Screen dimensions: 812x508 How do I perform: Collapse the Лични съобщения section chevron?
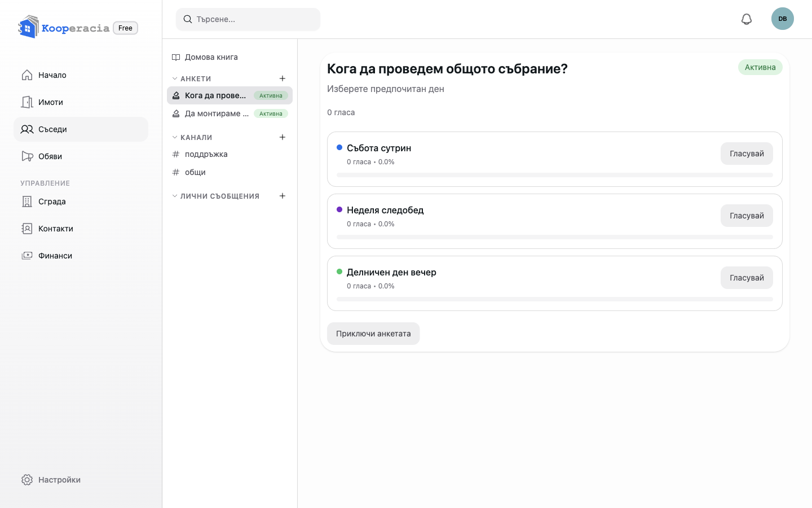point(175,196)
